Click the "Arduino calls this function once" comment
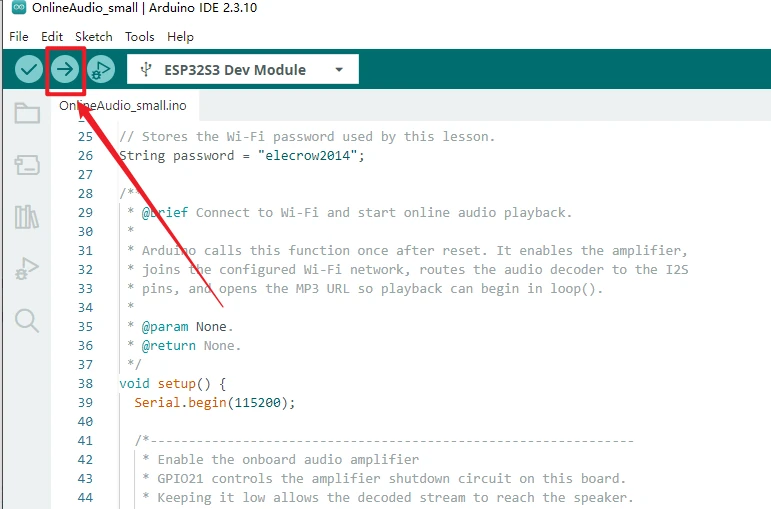The width and height of the screenshot is (771, 509). click(x=407, y=251)
